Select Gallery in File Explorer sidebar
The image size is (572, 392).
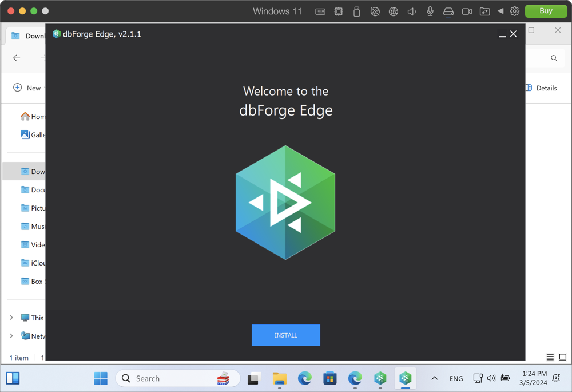(x=33, y=134)
